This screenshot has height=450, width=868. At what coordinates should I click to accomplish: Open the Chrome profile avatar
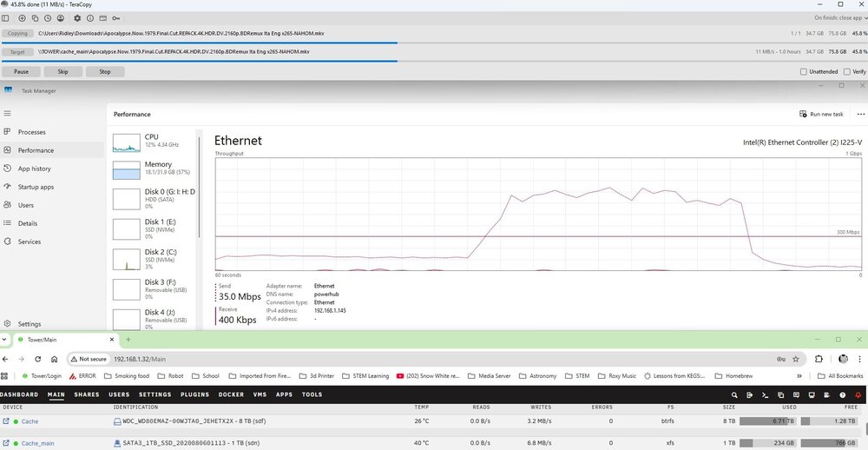843,359
